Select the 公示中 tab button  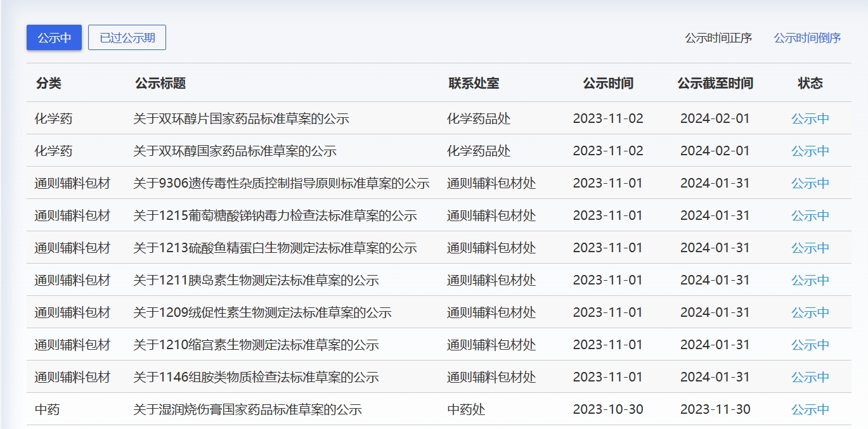pos(54,38)
